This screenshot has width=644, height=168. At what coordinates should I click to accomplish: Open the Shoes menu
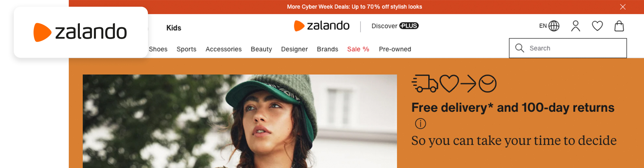158,49
